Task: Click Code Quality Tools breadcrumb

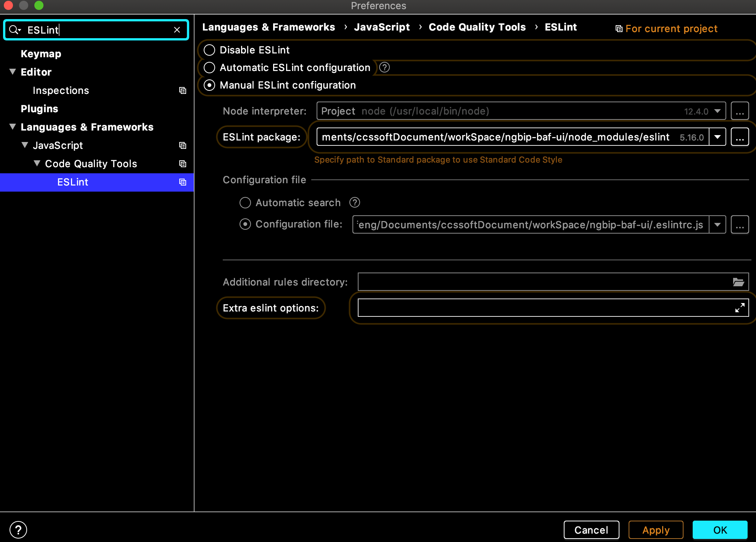Action: click(477, 27)
